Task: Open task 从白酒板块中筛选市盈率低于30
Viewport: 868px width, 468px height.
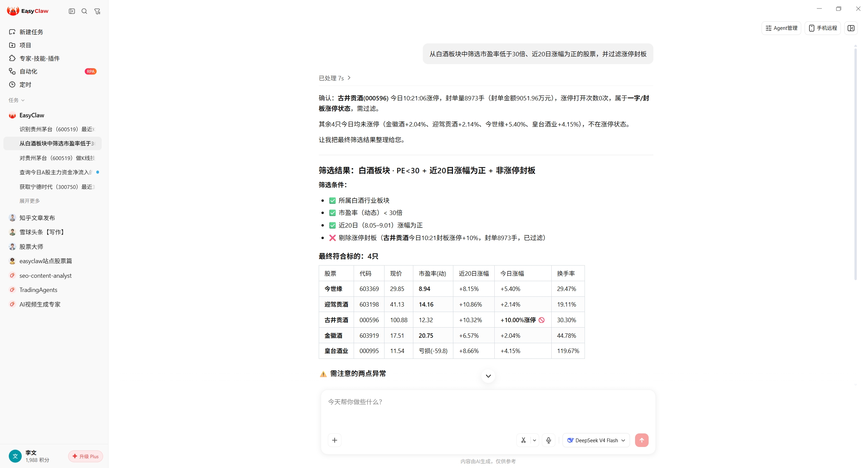Action: [x=53, y=143]
